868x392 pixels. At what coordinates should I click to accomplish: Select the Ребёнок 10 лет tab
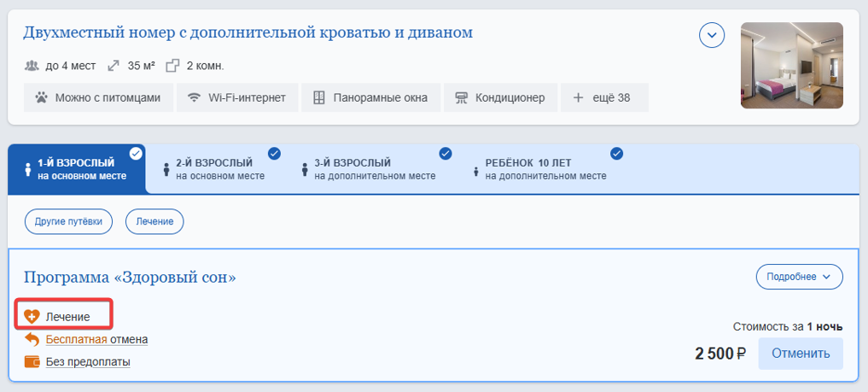(541, 169)
